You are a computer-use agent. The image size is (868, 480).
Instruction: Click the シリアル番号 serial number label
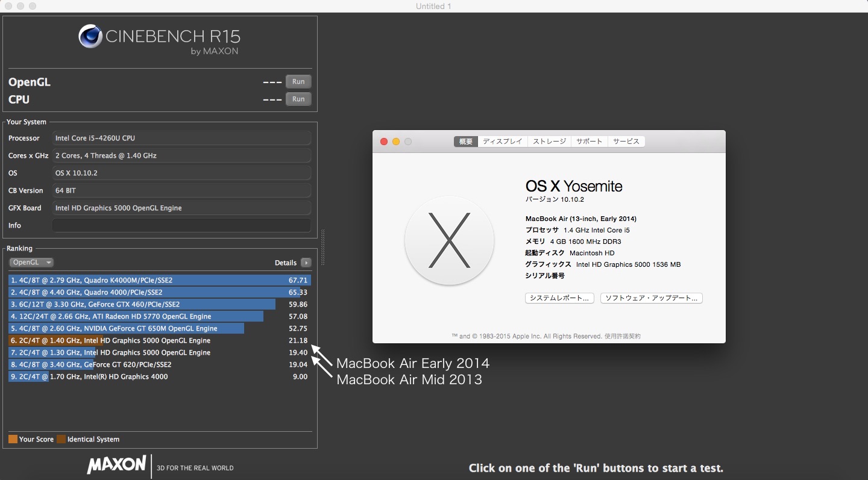pyautogui.click(x=546, y=276)
